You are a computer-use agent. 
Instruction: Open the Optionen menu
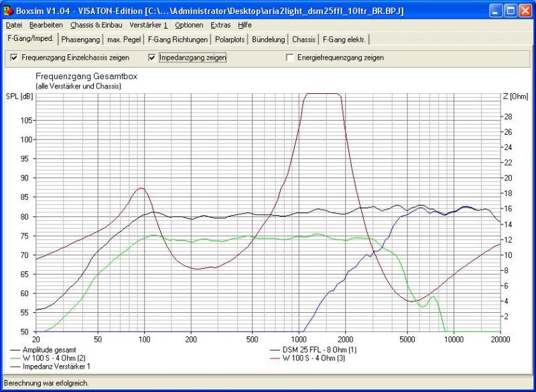(x=189, y=25)
